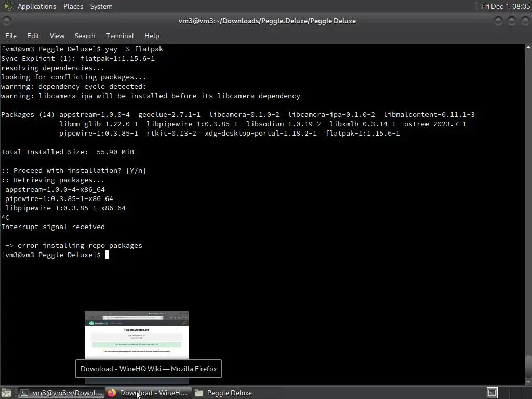Open the Help menu
Image resolution: width=532 pixels, height=399 pixels.
pos(152,36)
